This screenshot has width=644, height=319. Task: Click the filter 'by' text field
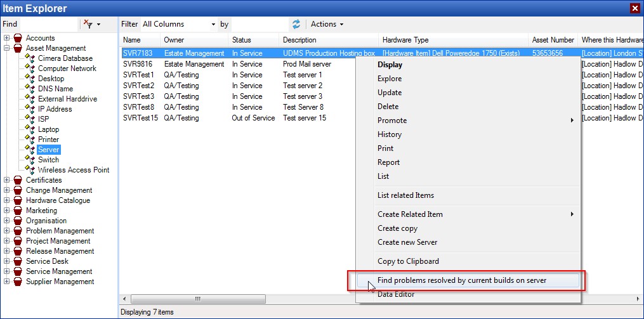[x=260, y=24]
